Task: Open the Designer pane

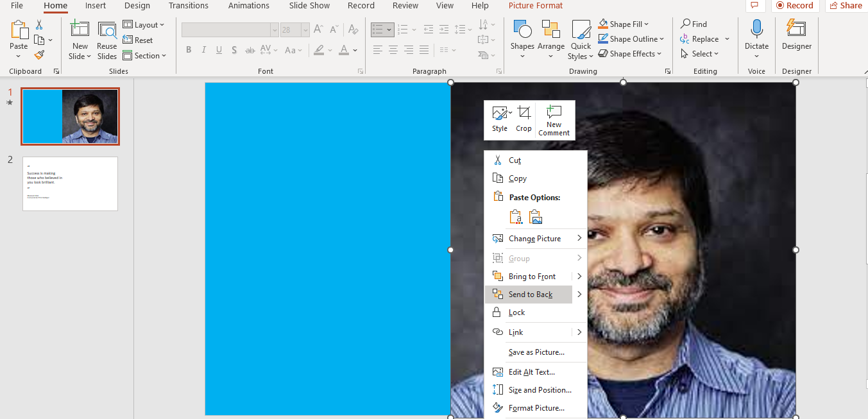Action: (796, 35)
